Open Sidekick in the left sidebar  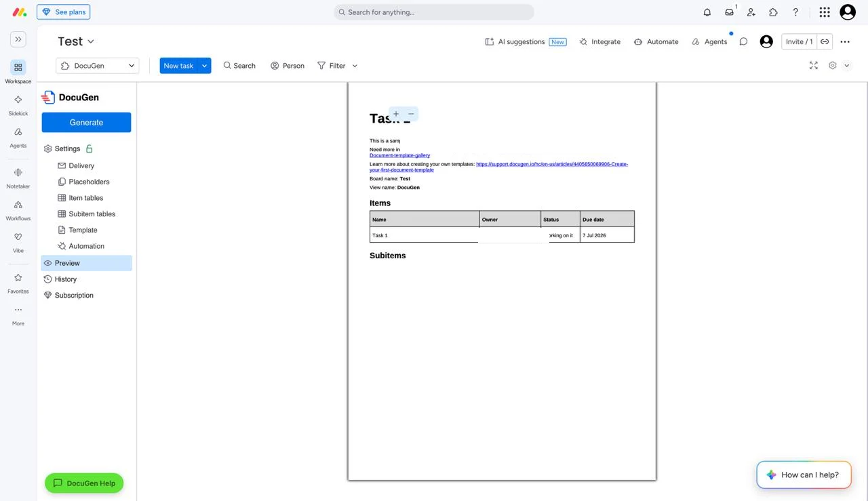18,104
